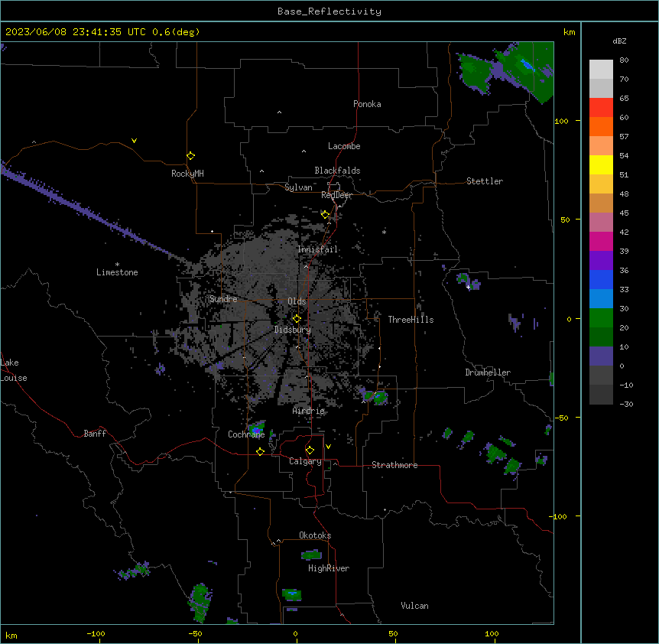Select the Calgary city label
This screenshot has height=644, width=659.
[306, 461]
